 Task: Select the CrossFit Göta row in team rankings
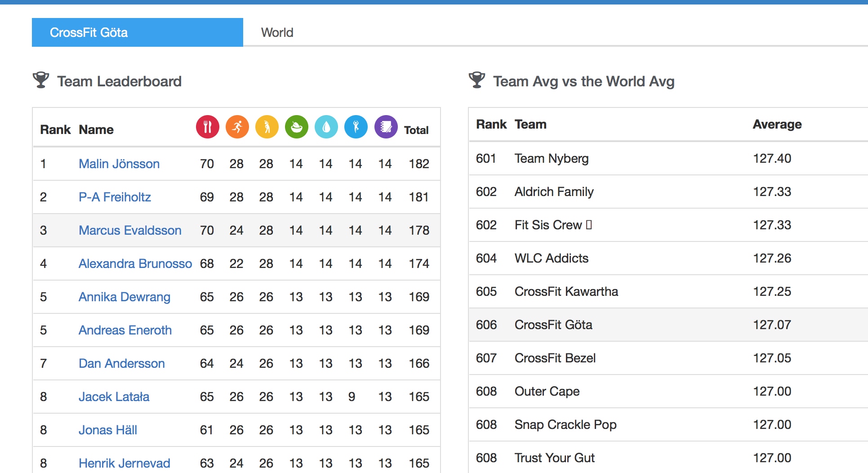tap(553, 325)
